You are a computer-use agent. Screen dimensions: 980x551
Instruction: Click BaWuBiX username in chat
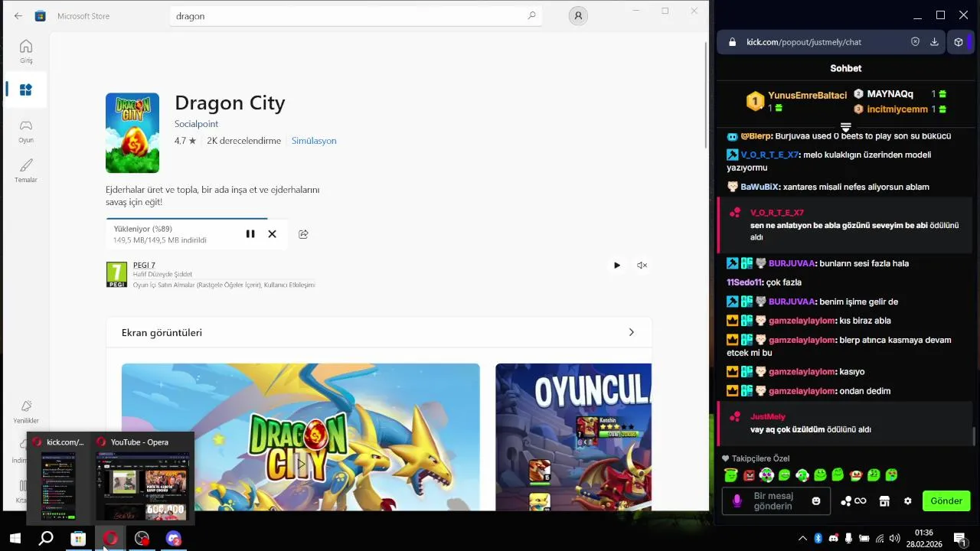(759, 187)
